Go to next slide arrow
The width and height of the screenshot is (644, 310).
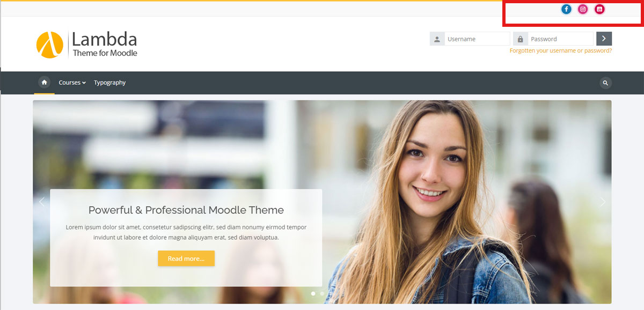[x=602, y=202]
